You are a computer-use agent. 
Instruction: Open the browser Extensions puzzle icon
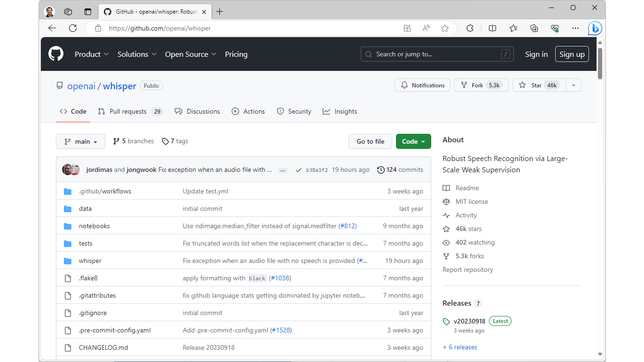click(470, 28)
